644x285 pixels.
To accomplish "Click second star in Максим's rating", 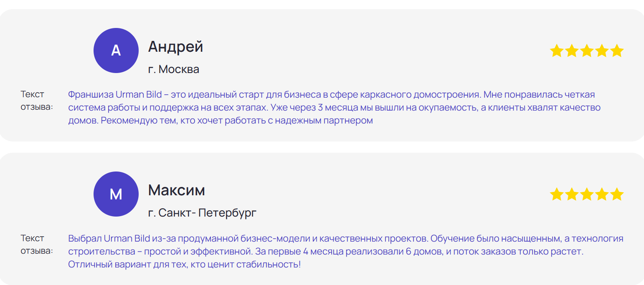I will pos(572,194).
